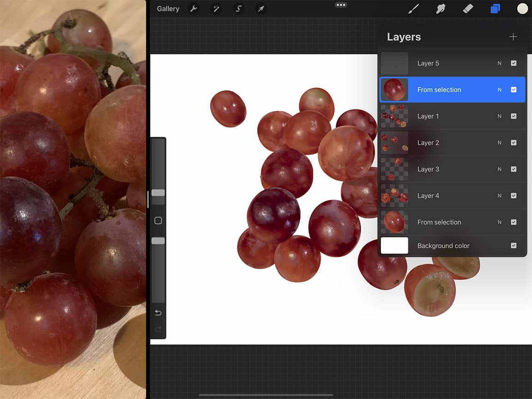The width and height of the screenshot is (532, 399).
Task: Activate the Transform arrow tool
Action: tap(261, 8)
